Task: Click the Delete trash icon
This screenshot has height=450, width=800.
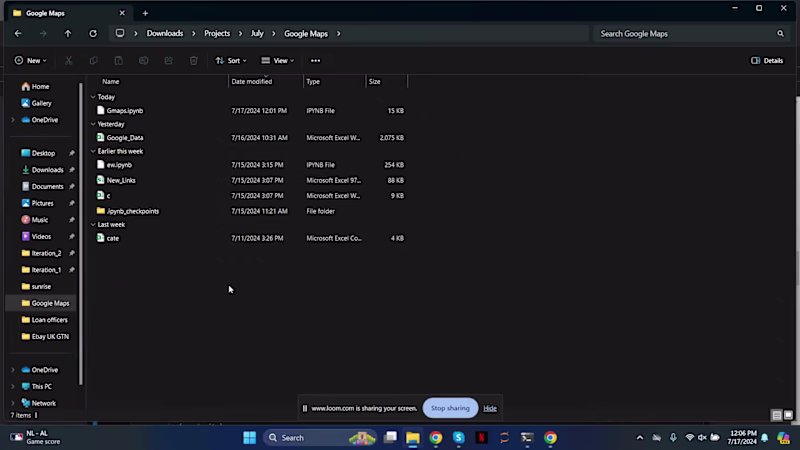Action: point(193,61)
